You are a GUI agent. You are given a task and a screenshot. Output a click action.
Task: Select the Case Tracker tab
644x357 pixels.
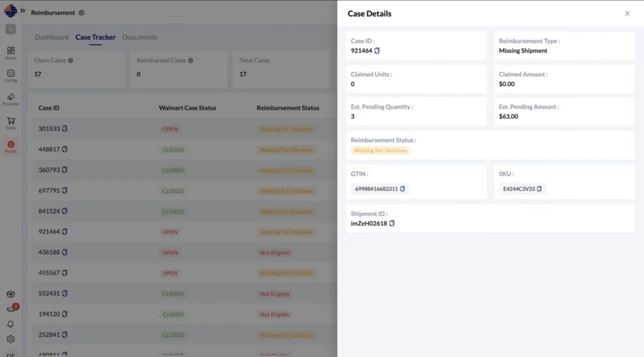(96, 37)
